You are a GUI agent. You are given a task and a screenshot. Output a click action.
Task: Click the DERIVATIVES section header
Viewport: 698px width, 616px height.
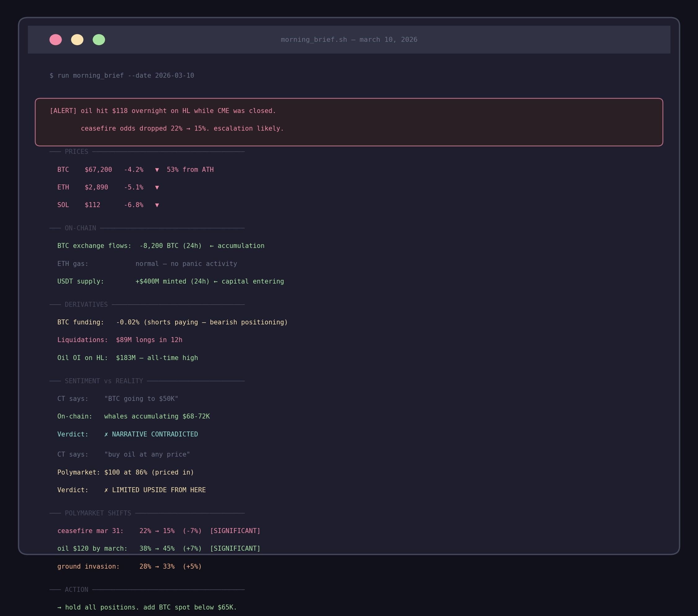pyautogui.click(x=86, y=304)
